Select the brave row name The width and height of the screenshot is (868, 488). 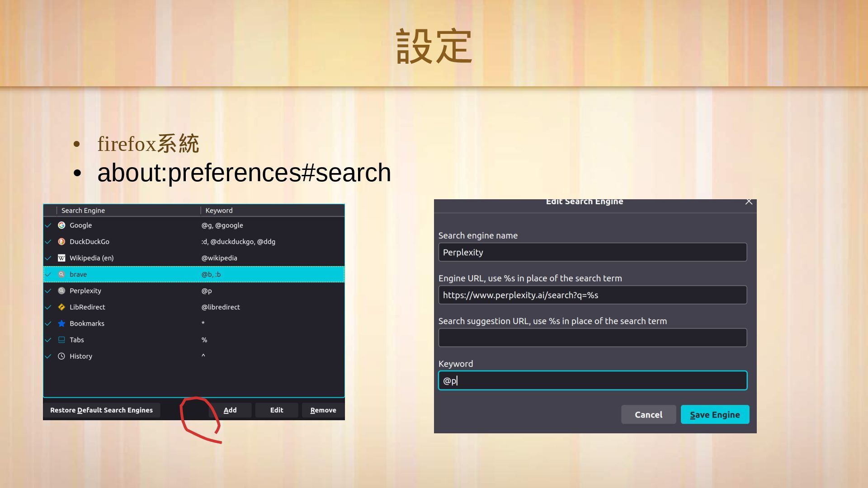[x=78, y=274]
